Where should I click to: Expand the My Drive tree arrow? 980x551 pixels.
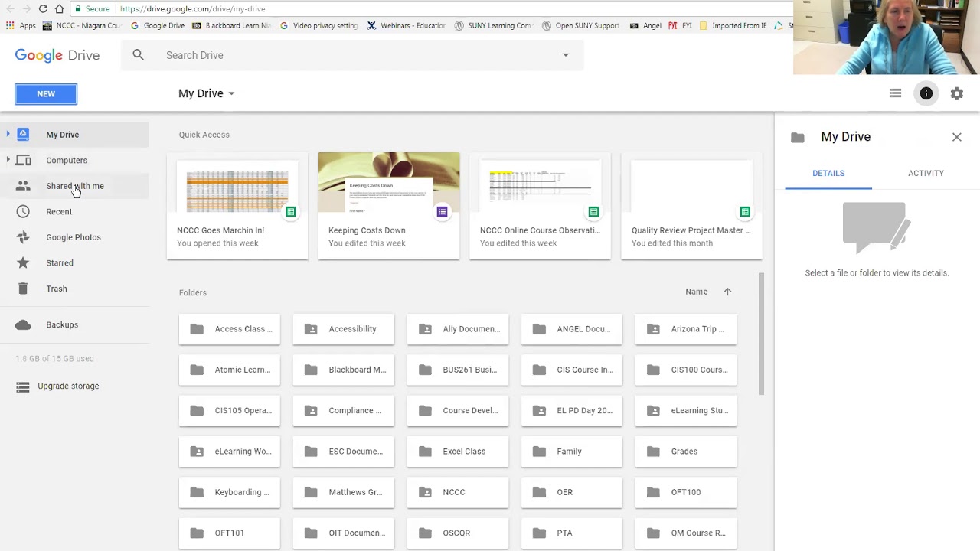point(8,135)
